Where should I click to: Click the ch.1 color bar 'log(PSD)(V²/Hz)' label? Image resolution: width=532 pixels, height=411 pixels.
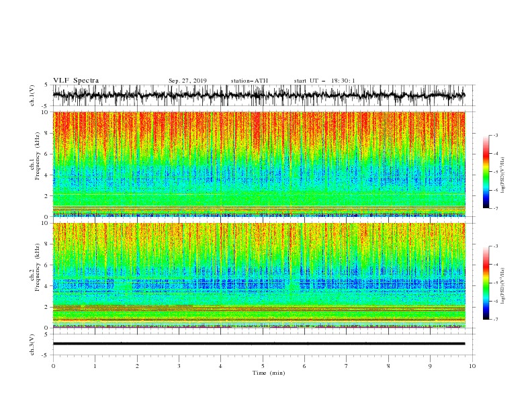pyautogui.click(x=503, y=175)
